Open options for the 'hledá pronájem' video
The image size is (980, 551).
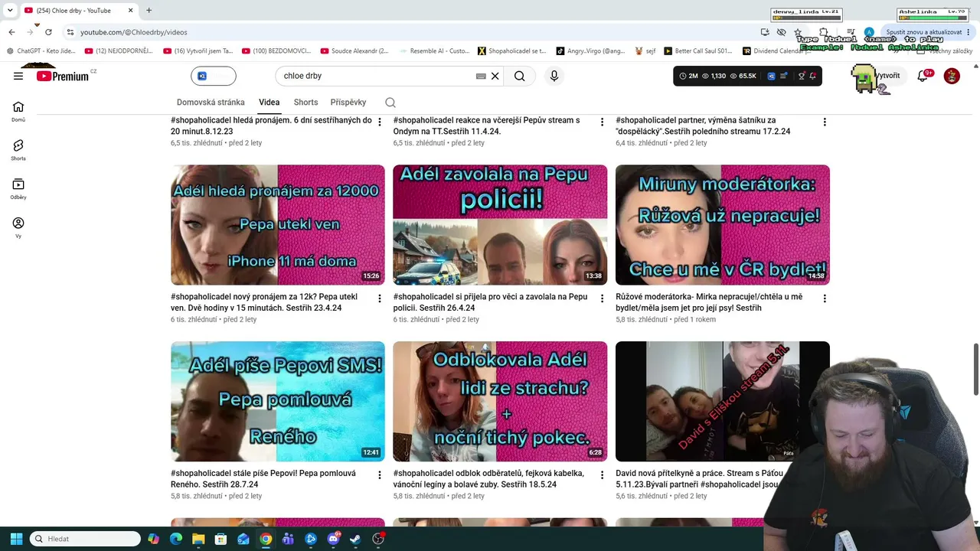(x=380, y=122)
